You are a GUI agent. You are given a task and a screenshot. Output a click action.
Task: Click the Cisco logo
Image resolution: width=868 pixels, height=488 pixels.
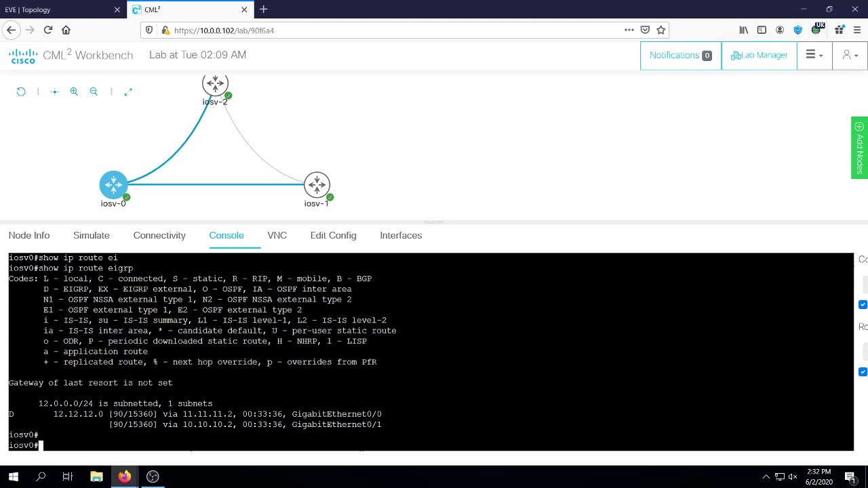click(24, 56)
